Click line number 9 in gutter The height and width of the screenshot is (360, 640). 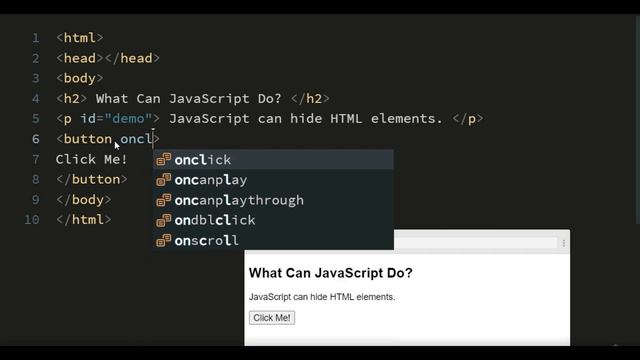36,200
